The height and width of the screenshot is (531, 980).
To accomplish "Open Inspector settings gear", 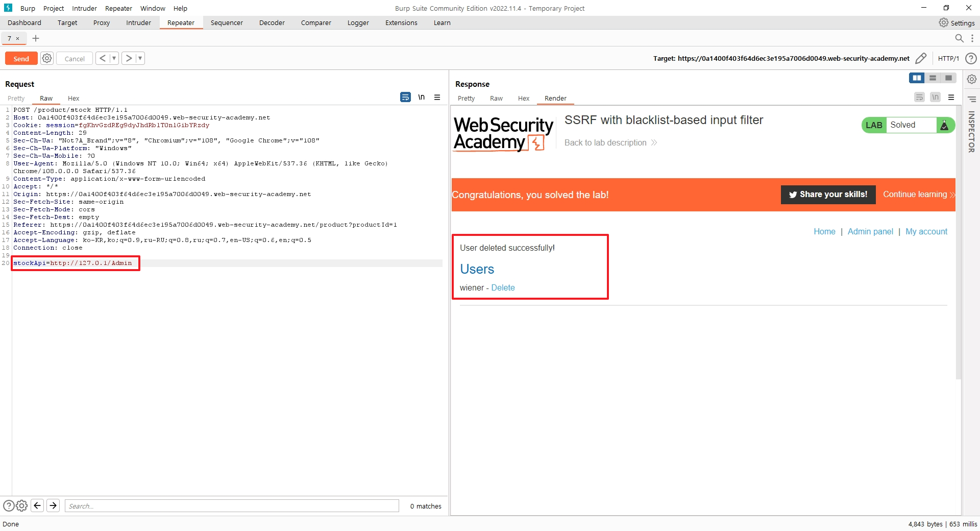I will [x=972, y=79].
